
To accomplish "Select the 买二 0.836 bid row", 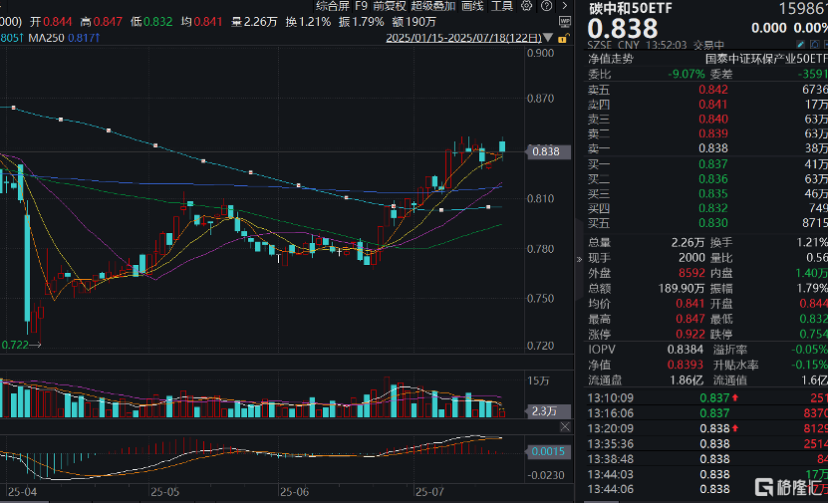I will click(x=707, y=179).
